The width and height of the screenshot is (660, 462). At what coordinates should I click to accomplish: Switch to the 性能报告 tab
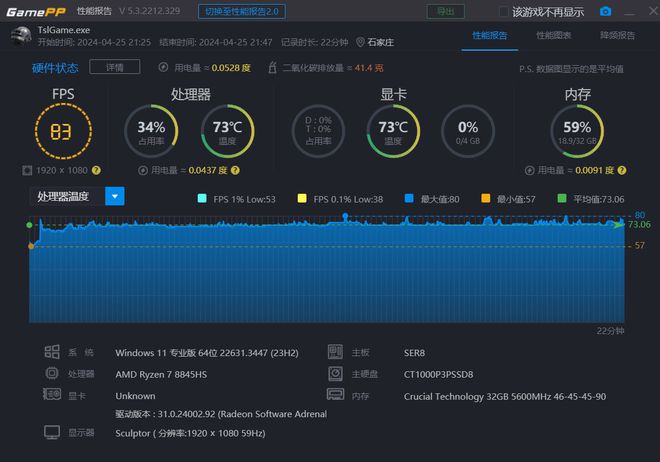pyautogui.click(x=490, y=35)
